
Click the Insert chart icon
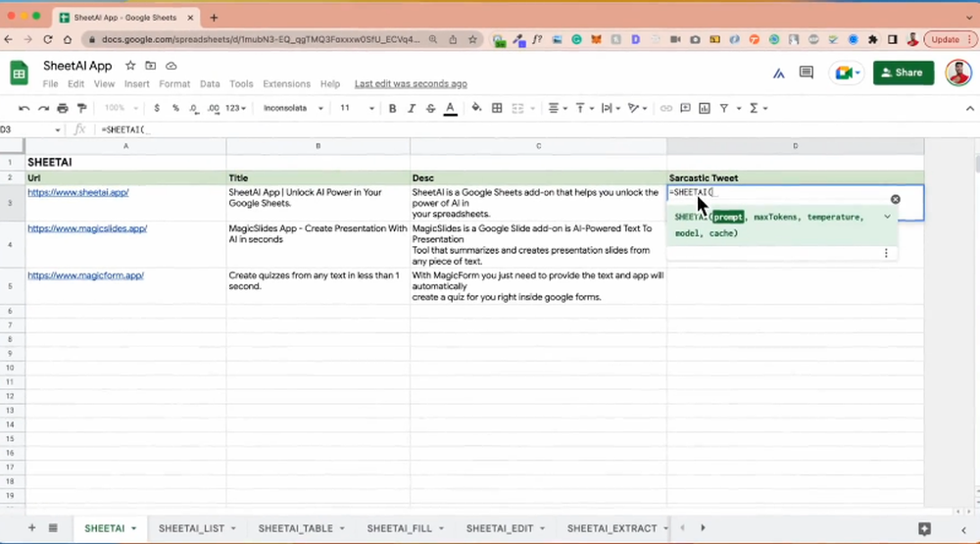point(705,108)
